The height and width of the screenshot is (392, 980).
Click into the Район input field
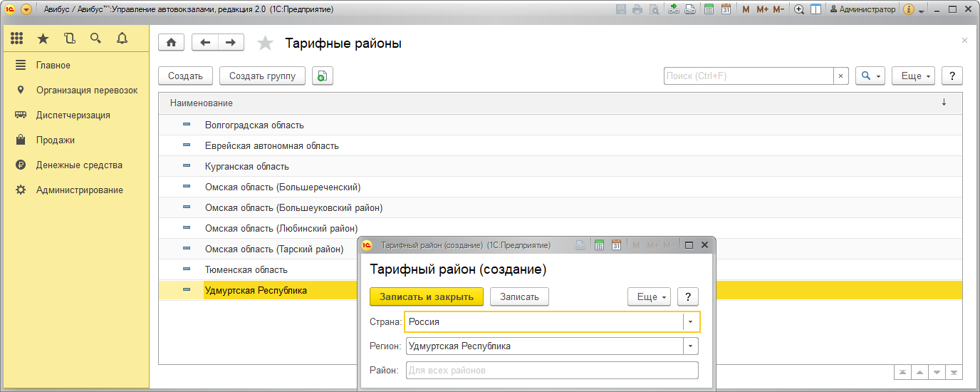click(551, 371)
